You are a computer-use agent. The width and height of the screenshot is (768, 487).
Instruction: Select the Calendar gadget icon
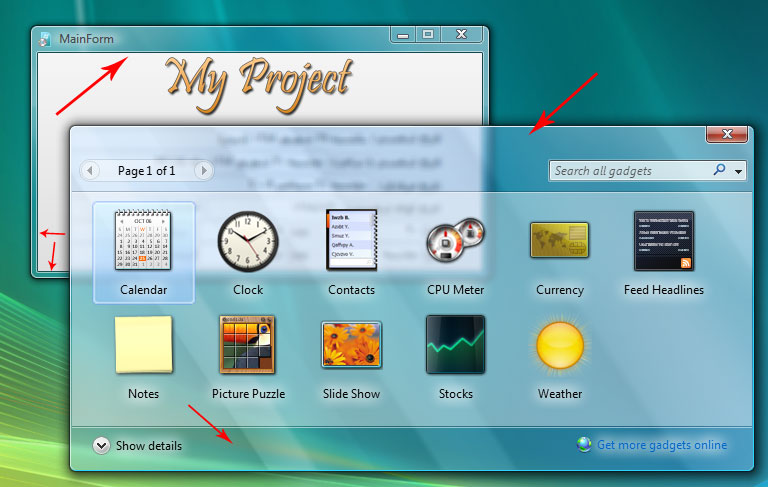[143, 240]
